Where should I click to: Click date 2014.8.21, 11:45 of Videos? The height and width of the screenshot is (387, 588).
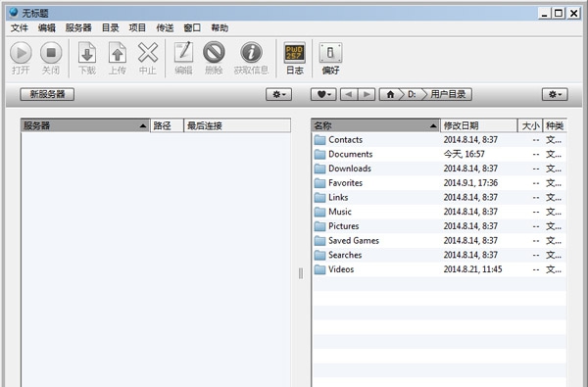click(x=472, y=269)
